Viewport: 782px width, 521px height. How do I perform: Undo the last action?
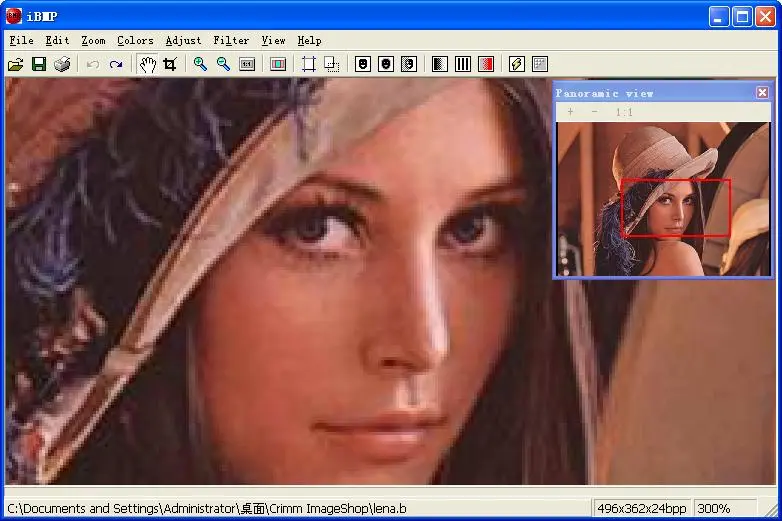(93, 64)
